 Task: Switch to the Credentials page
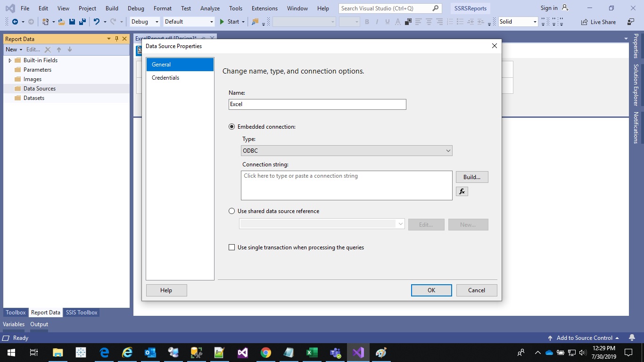point(165,77)
